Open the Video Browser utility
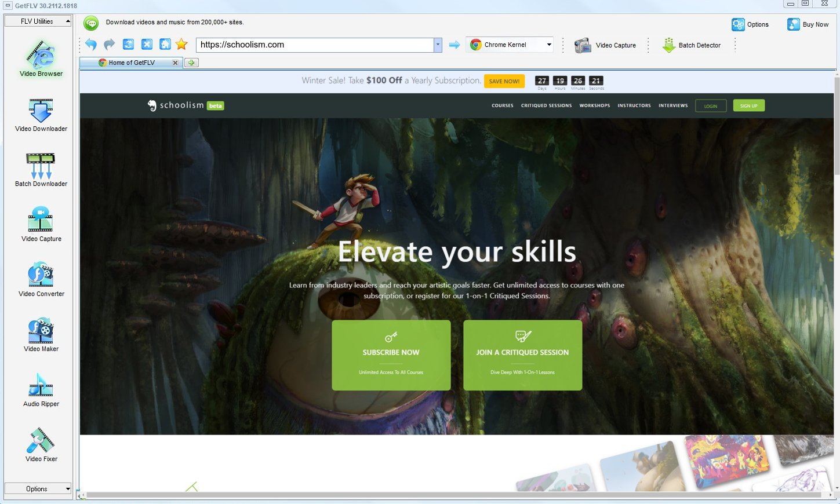Screen dimensions: 840x504 (41, 58)
